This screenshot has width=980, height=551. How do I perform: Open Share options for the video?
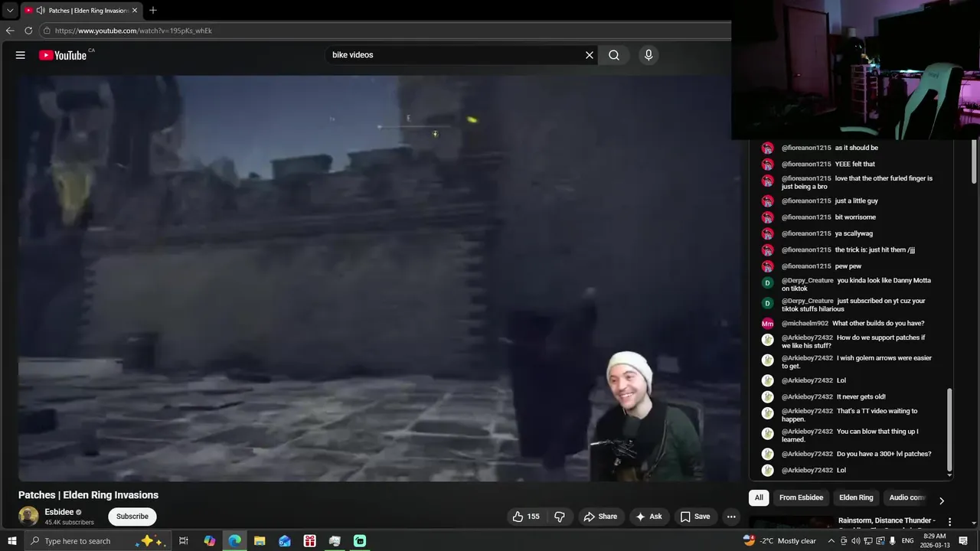(x=600, y=517)
